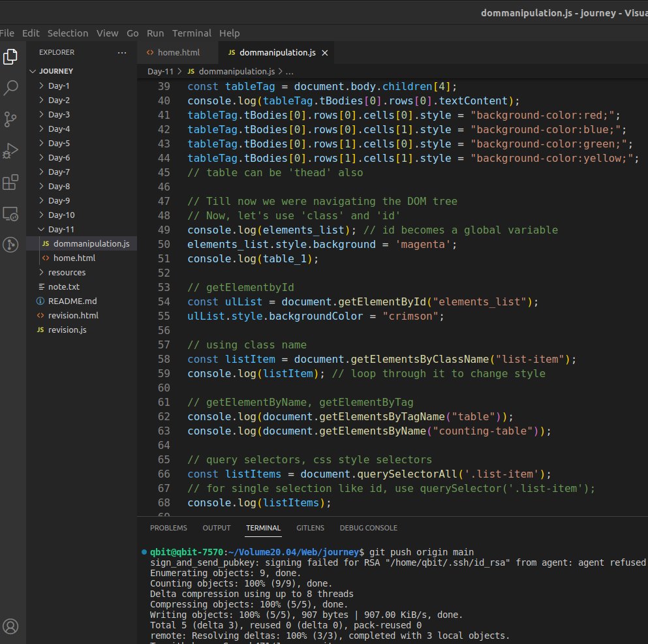Expand the Day-10 folder
This screenshot has height=644, width=648.
(41, 215)
